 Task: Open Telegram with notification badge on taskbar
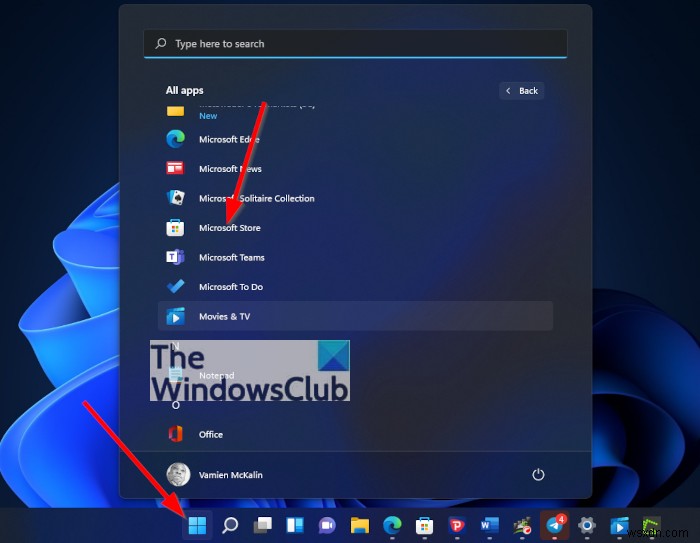point(554,525)
